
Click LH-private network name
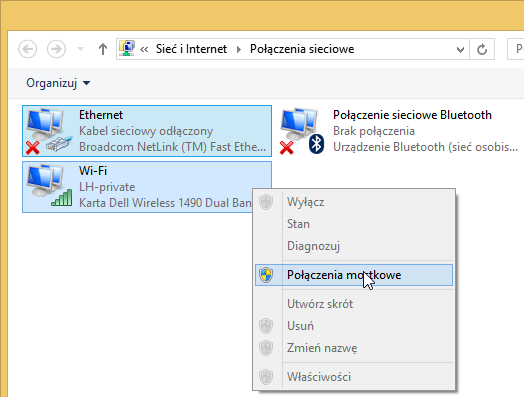[107, 187]
